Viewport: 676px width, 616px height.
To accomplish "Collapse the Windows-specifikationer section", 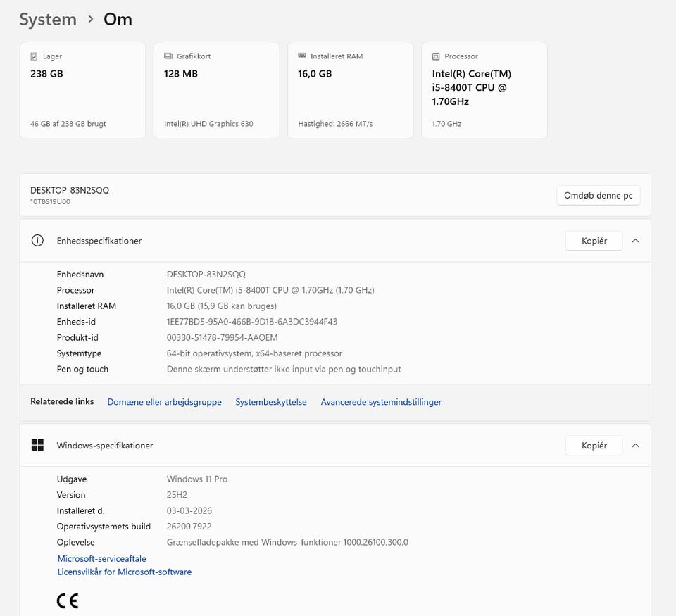I will pos(636,446).
